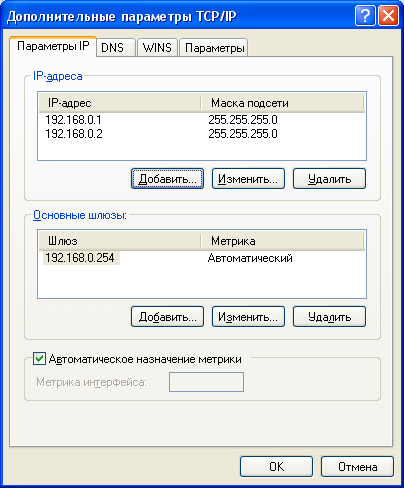
Task: Select IP address 192.168.0.1 row
Action: 202,120
